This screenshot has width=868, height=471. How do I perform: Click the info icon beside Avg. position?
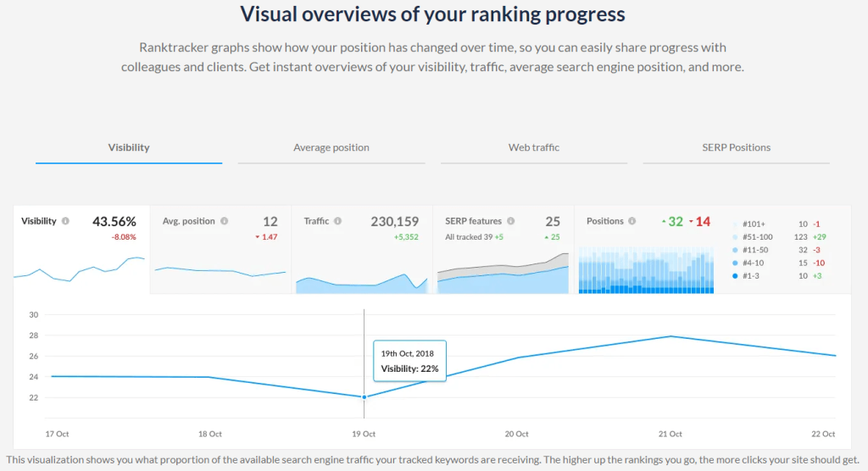point(224,221)
